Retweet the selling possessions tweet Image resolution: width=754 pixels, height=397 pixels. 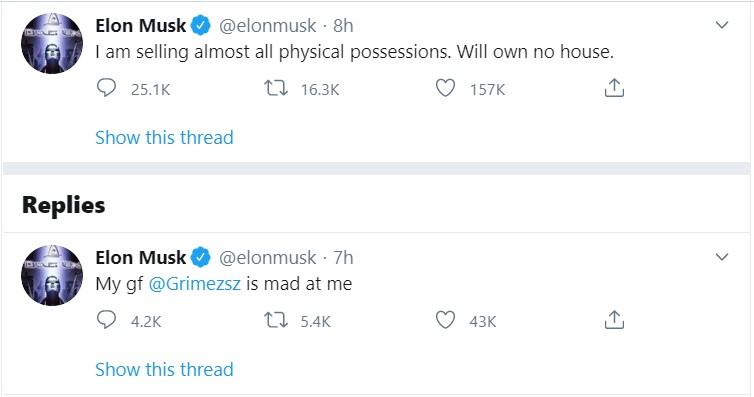pyautogui.click(x=276, y=88)
